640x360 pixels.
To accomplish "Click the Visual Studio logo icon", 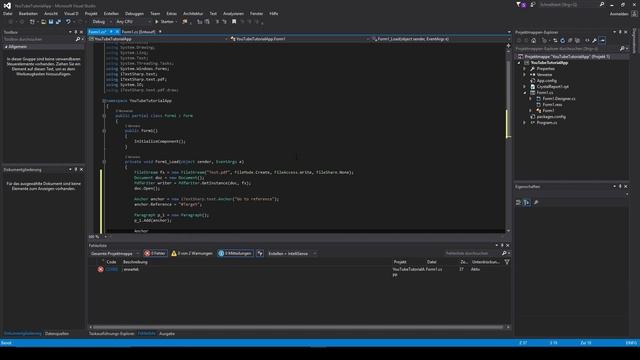I will pyautogui.click(x=7, y=6).
